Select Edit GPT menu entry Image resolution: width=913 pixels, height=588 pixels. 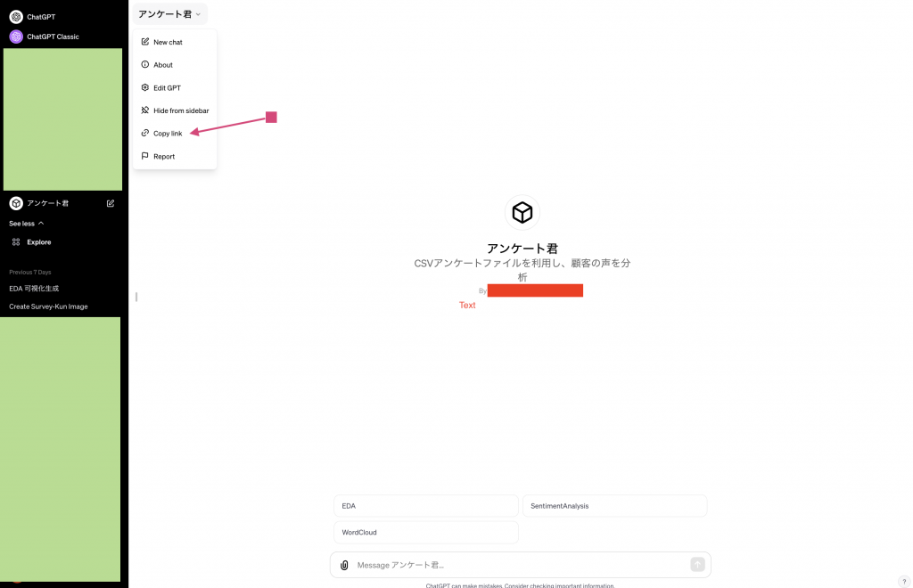[167, 88]
